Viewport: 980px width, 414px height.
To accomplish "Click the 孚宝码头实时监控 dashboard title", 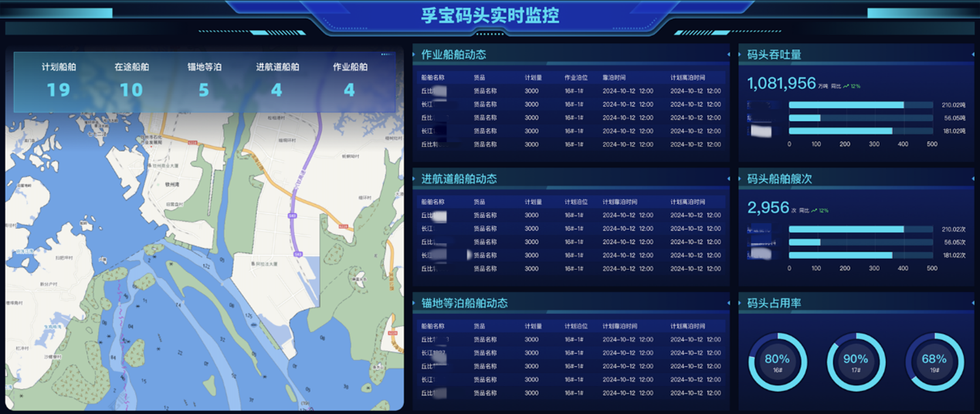I will tap(490, 15).
